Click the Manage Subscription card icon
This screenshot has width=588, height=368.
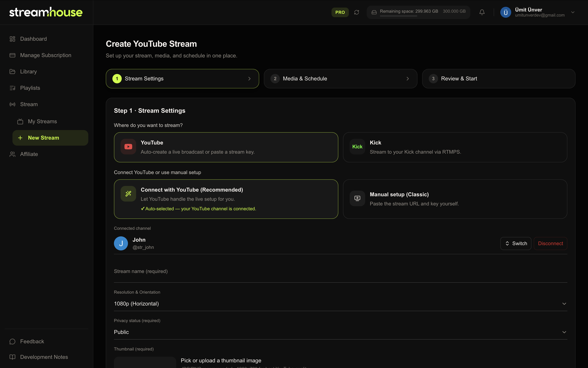12,55
